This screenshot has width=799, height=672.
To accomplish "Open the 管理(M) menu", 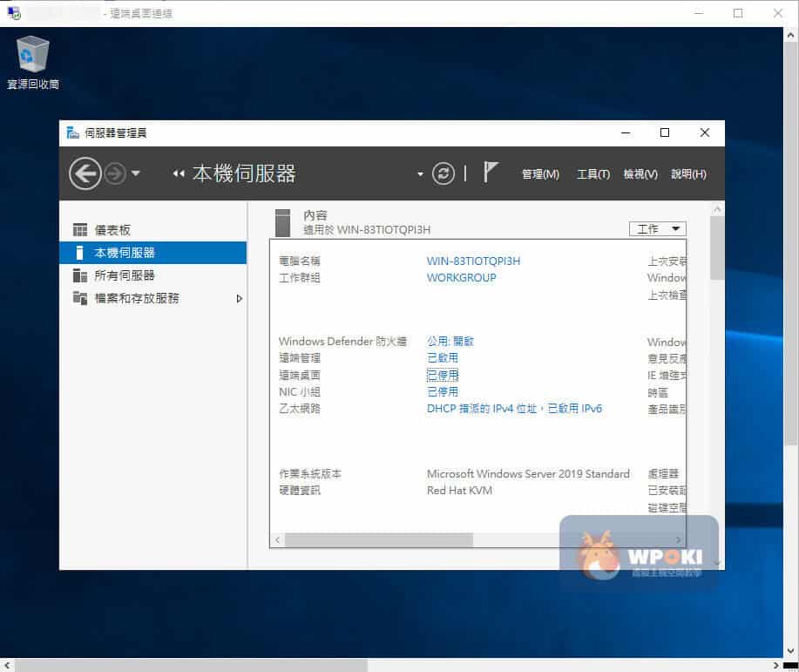I will (x=540, y=174).
